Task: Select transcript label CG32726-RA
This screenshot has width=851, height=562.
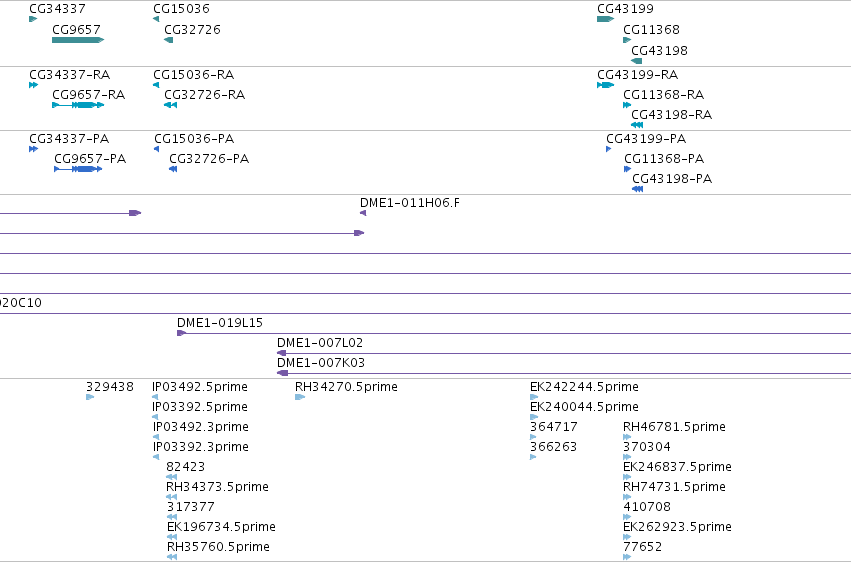Action: point(205,95)
